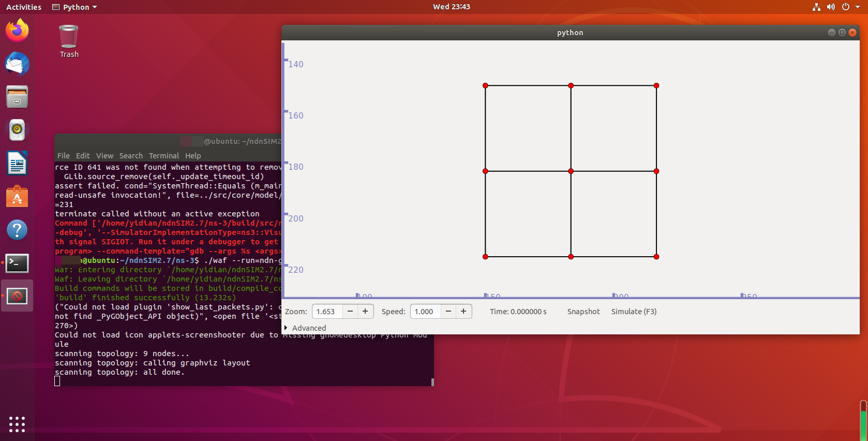Increase zoom with the plus button
This screenshot has height=441, width=868.
coord(365,311)
